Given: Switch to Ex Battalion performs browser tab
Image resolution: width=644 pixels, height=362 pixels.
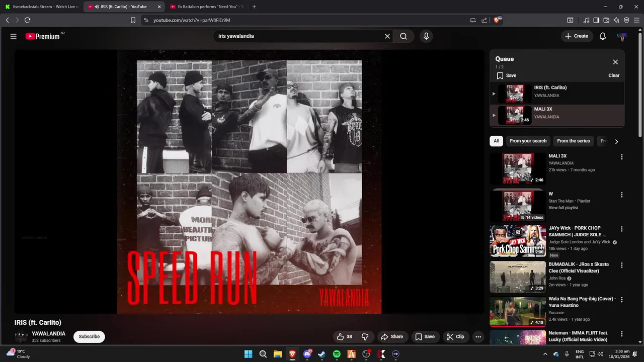Looking at the screenshot, I should click(x=206, y=7).
